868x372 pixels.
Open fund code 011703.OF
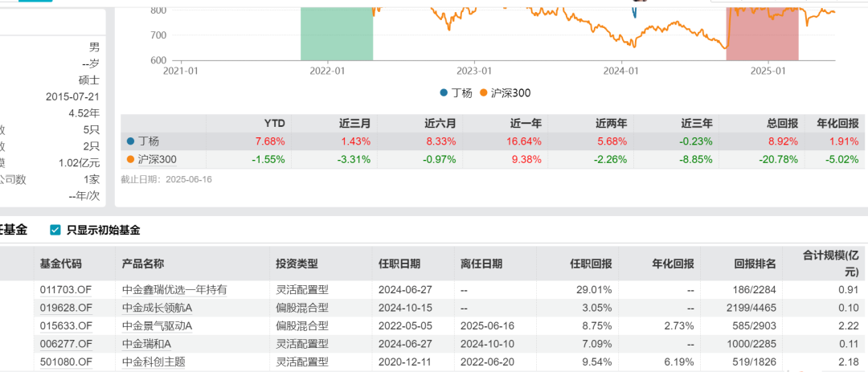[66, 289]
